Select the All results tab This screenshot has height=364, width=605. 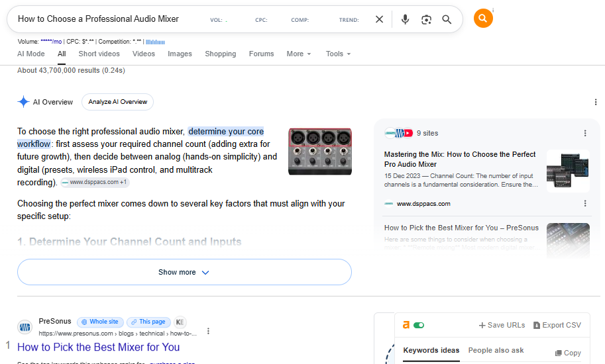62,54
